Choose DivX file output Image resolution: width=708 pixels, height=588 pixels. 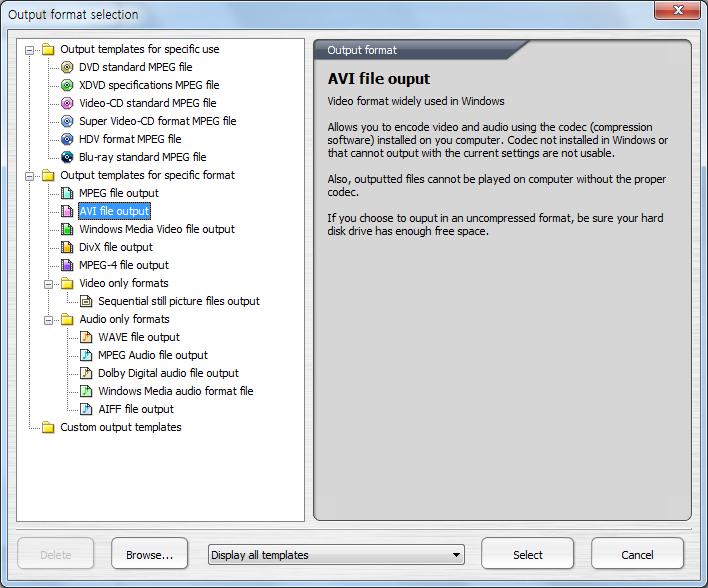(x=116, y=247)
